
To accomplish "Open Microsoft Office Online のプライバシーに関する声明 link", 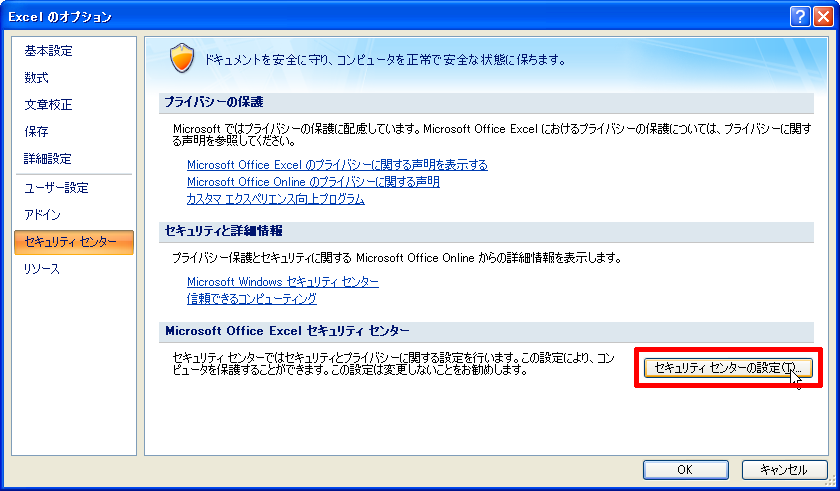I will tap(313, 182).
